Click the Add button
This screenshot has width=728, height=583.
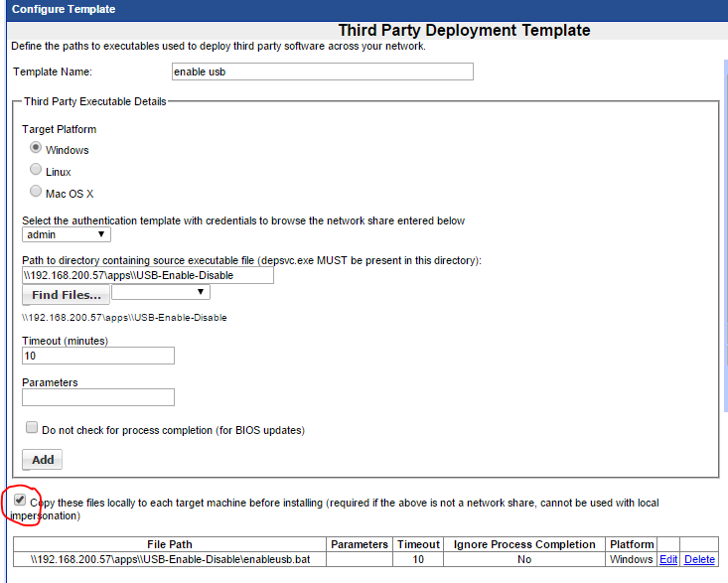[x=43, y=460]
